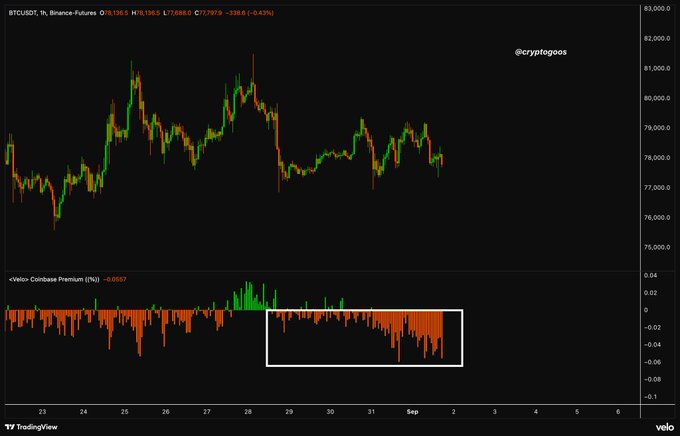Screen dimensions: 680x436
Task: Click September 2 on the time axis
Action: point(454,412)
